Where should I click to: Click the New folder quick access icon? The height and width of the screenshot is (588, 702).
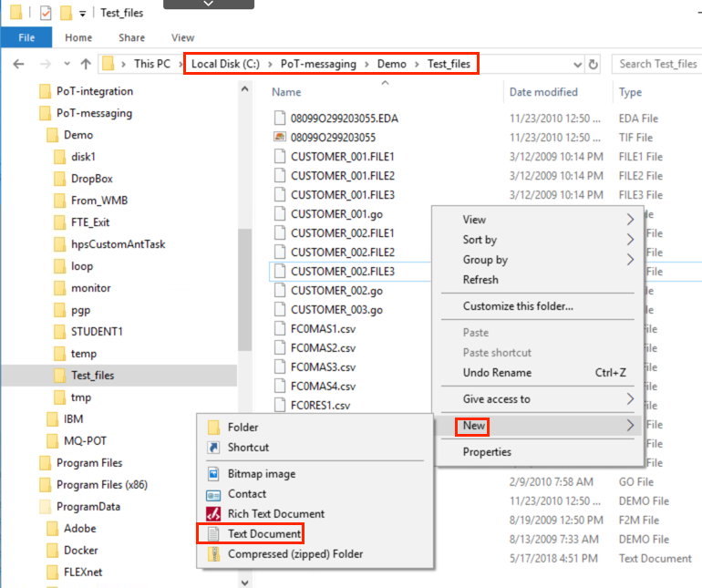click(67, 13)
